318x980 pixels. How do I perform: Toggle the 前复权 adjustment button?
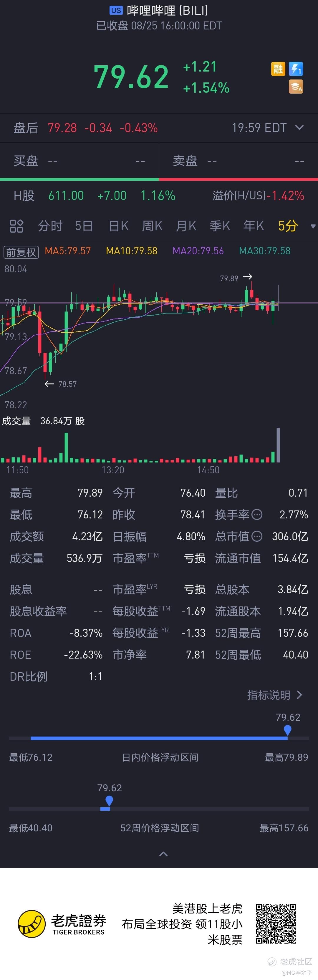[x=21, y=252]
